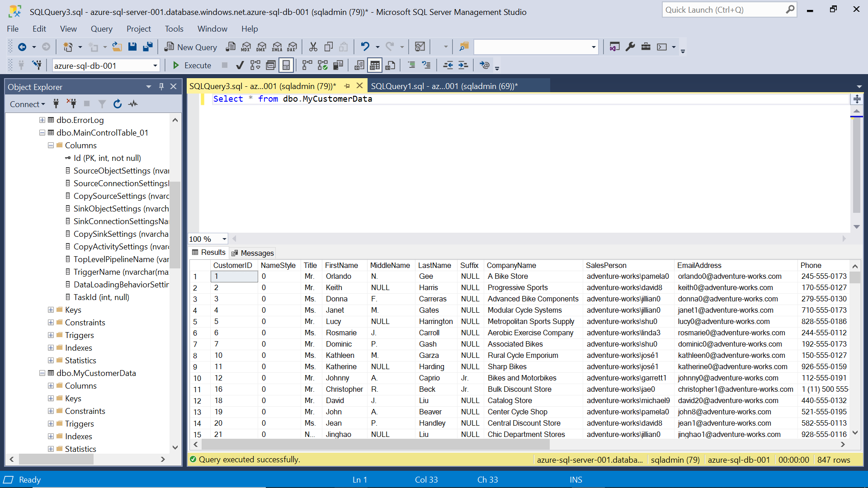Switch to the Messages tab
Image resolution: width=868 pixels, height=488 pixels.
(252, 253)
